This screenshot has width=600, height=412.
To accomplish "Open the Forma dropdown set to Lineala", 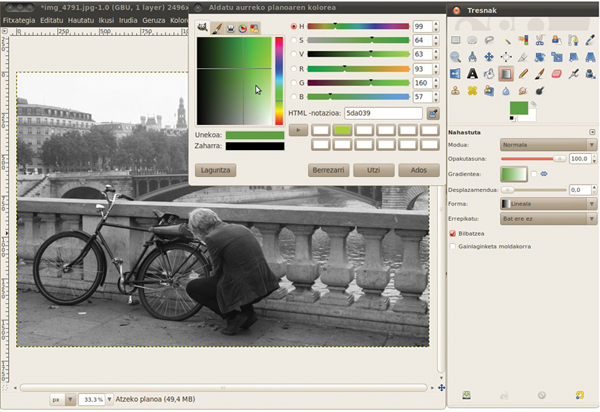I will [548, 204].
